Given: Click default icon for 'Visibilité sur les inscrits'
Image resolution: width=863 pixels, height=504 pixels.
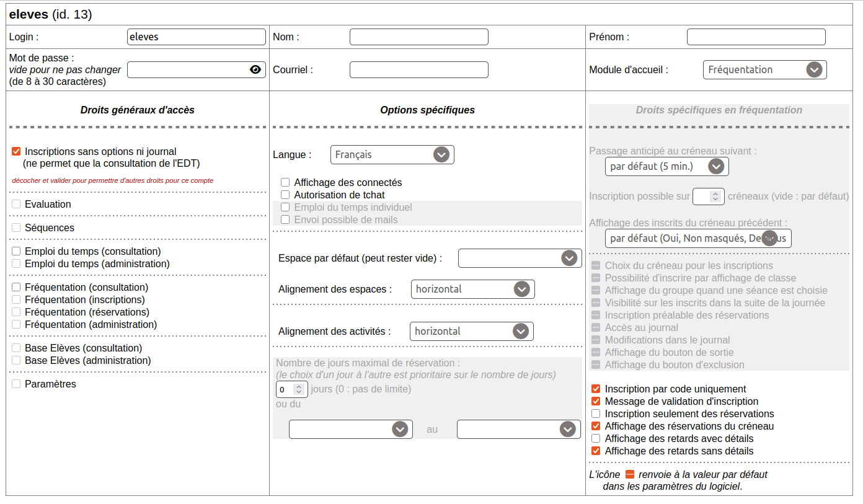Looking at the screenshot, I should [596, 303].
